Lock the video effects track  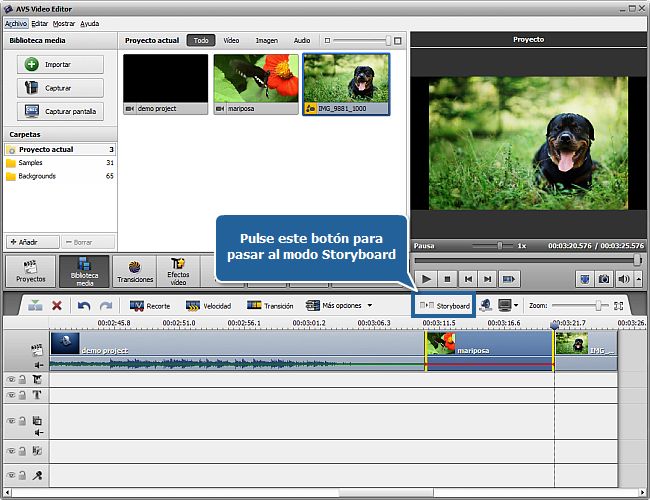[23, 380]
